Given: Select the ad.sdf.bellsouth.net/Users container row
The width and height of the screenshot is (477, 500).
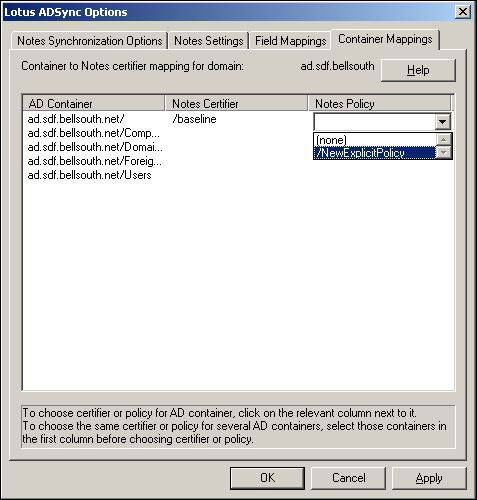Looking at the screenshot, I should pyautogui.click(x=89, y=175).
